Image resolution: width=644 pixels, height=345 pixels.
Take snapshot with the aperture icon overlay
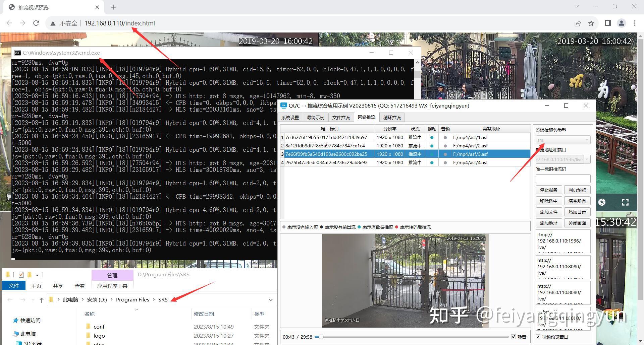pos(601,202)
